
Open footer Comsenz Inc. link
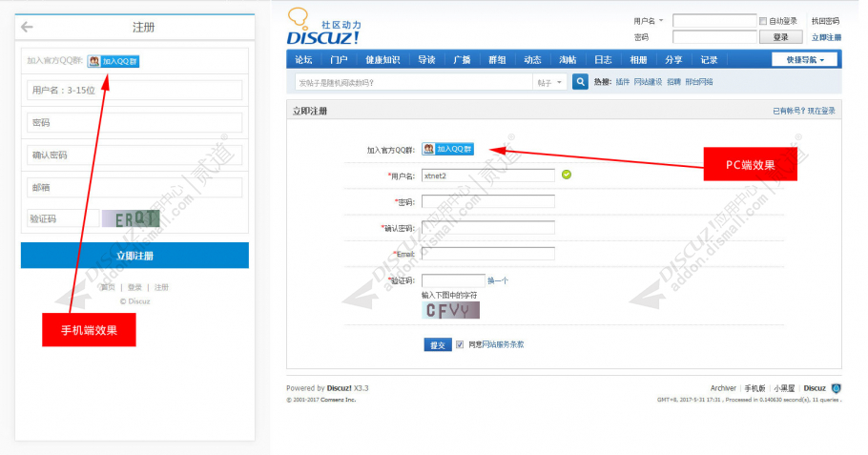tap(339, 400)
